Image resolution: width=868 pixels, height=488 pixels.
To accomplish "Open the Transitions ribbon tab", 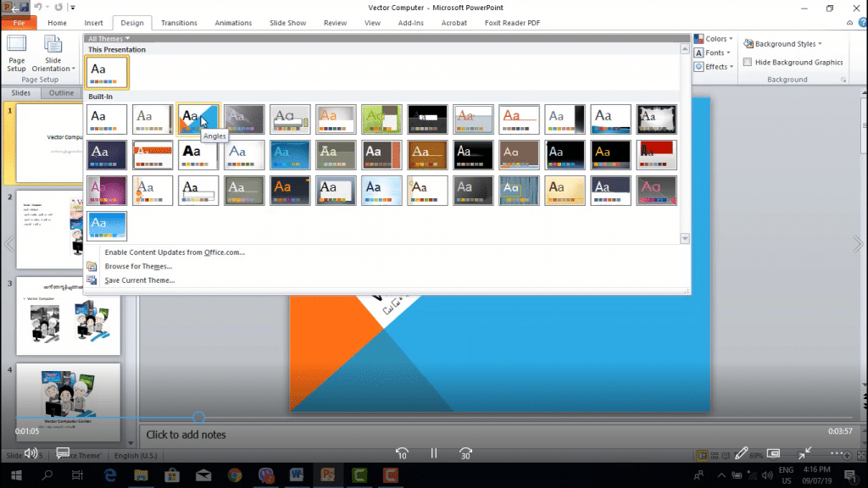I will (179, 23).
